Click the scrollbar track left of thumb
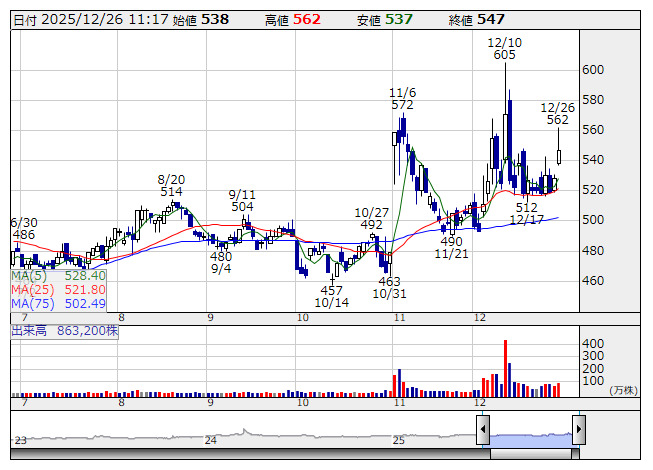 point(250,454)
